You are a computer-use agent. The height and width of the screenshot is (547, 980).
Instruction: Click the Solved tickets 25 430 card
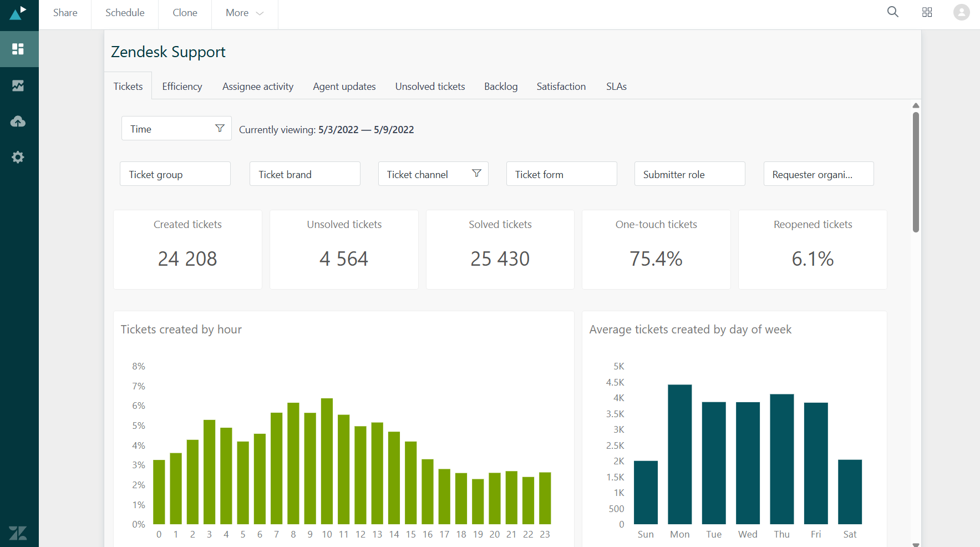point(500,249)
